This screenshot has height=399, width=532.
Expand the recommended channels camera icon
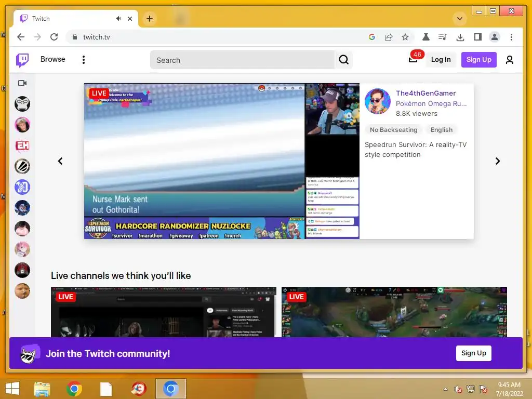point(22,83)
